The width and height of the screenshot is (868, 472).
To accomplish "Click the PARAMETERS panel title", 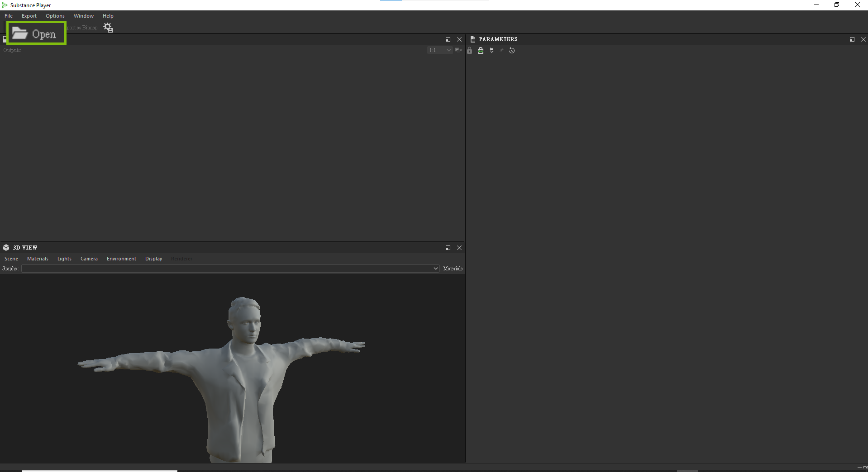I will click(x=498, y=39).
